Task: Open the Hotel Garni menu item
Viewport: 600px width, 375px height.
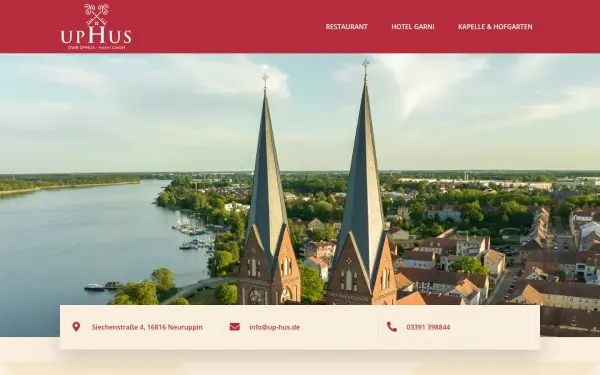Action: (x=413, y=27)
